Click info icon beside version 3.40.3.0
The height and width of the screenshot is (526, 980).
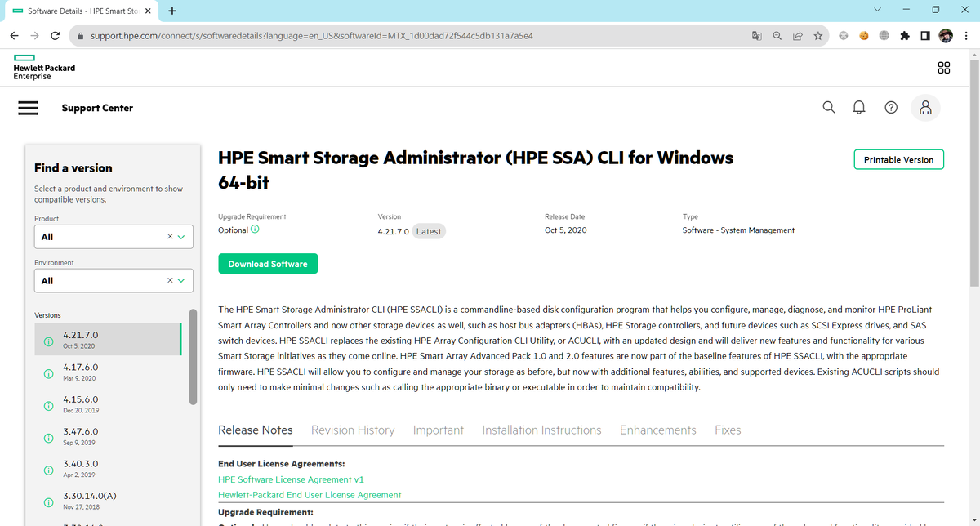click(x=48, y=469)
